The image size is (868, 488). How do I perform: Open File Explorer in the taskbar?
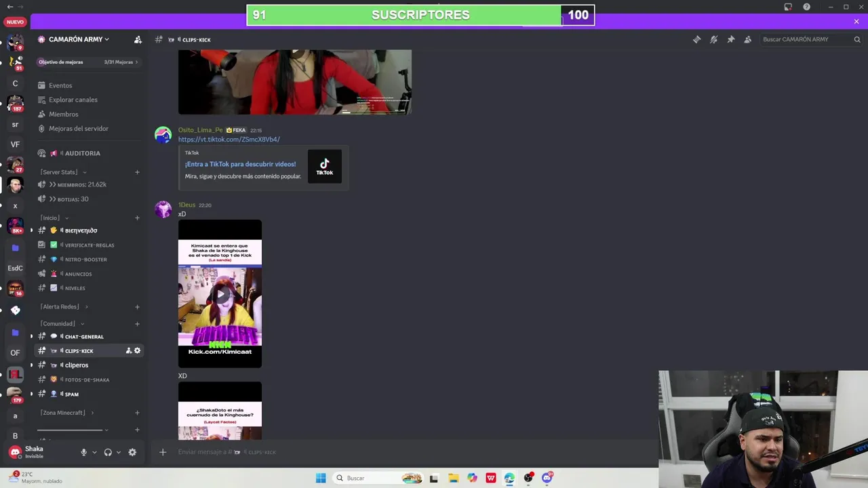tap(453, 478)
